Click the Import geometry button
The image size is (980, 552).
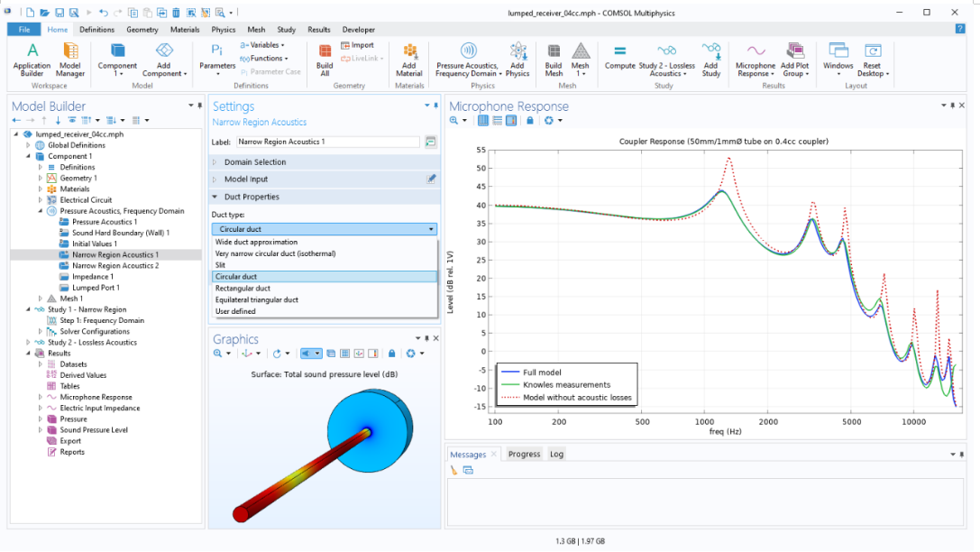click(357, 45)
